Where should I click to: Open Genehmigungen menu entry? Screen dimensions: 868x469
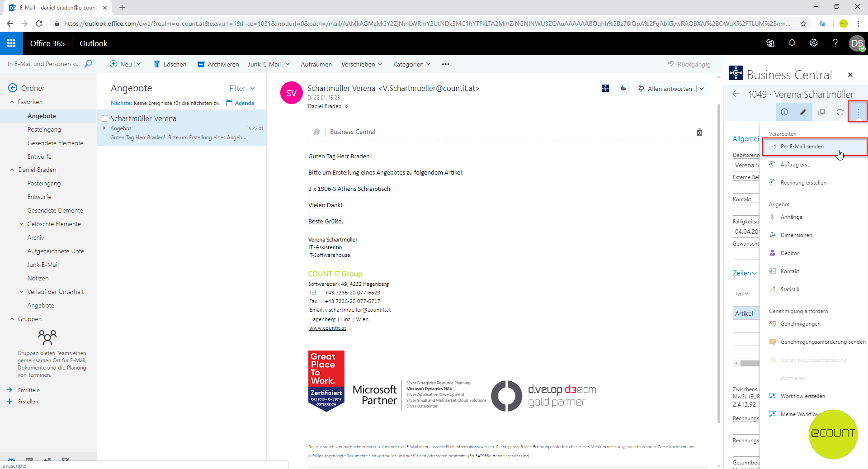[814, 324]
